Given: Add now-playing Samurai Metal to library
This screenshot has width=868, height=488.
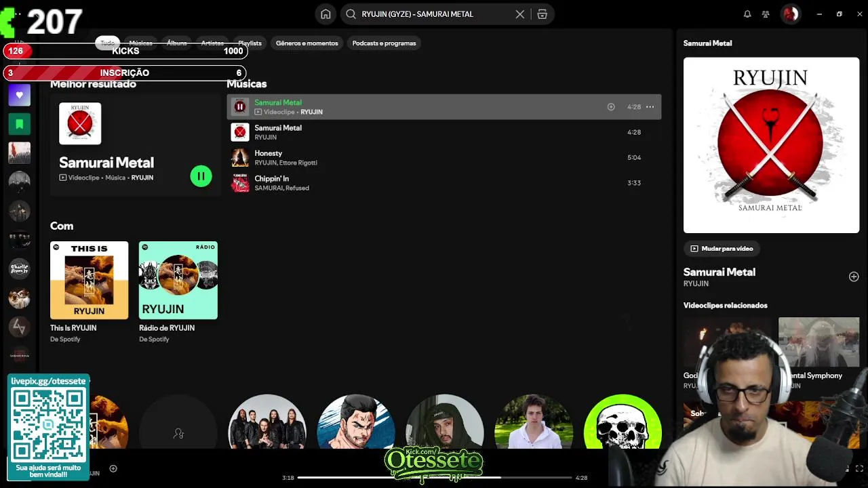Looking at the screenshot, I should click(x=854, y=277).
